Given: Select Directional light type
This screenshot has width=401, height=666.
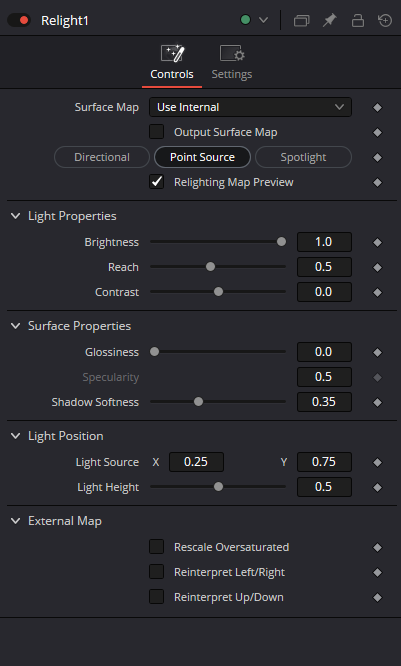Looking at the screenshot, I should point(102,157).
